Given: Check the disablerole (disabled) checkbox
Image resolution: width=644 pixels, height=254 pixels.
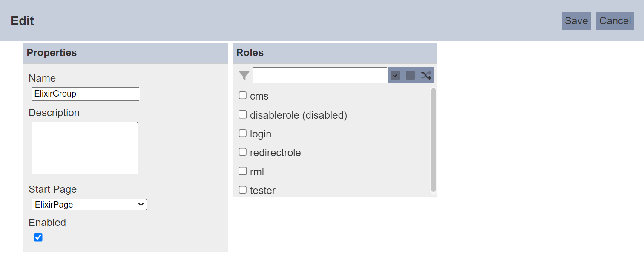Looking at the screenshot, I should 243,114.
